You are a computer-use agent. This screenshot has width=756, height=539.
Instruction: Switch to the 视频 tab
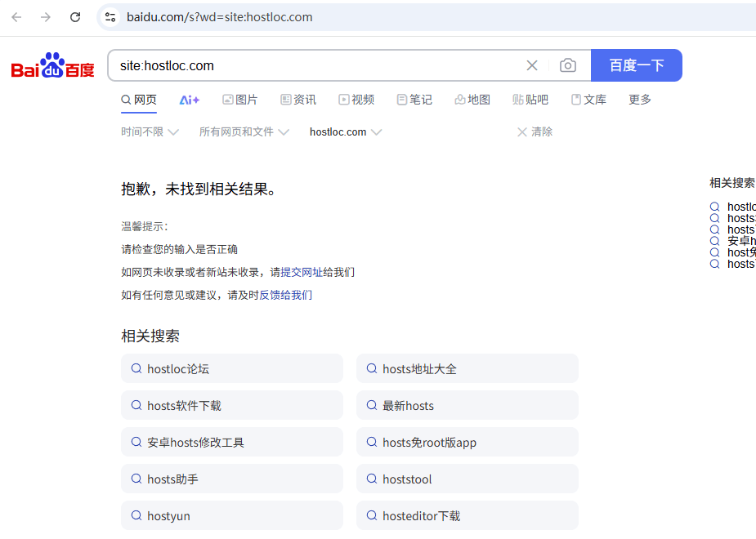[x=356, y=100]
